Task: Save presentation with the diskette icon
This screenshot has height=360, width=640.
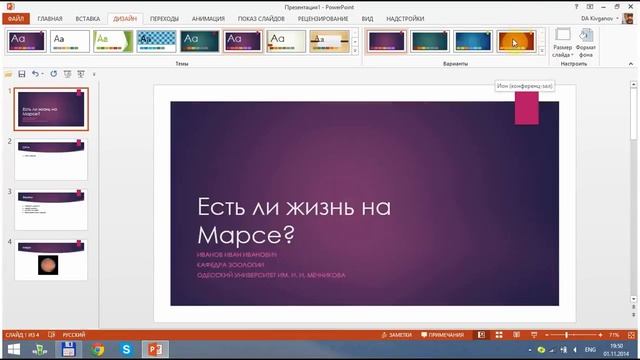Action: [x=22, y=74]
